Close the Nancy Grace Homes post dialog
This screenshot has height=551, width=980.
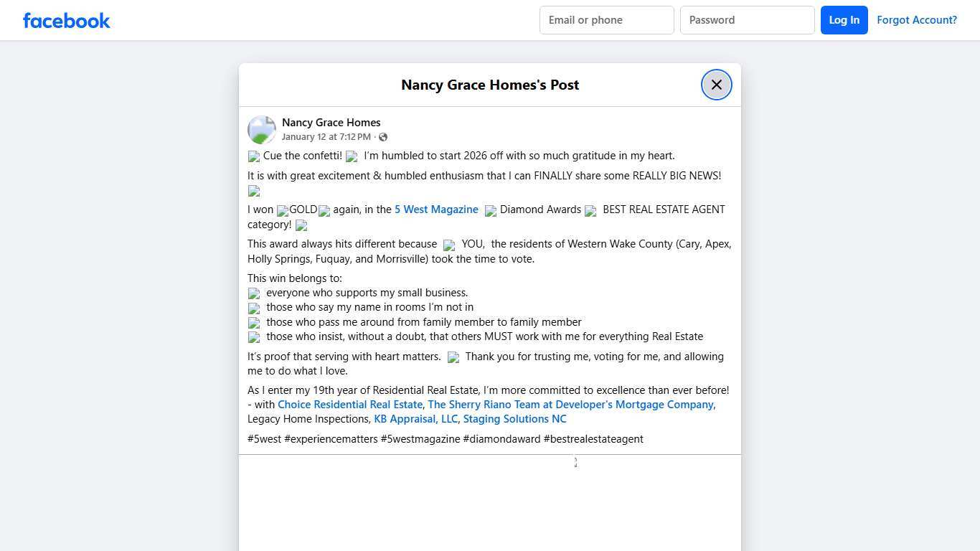(716, 85)
